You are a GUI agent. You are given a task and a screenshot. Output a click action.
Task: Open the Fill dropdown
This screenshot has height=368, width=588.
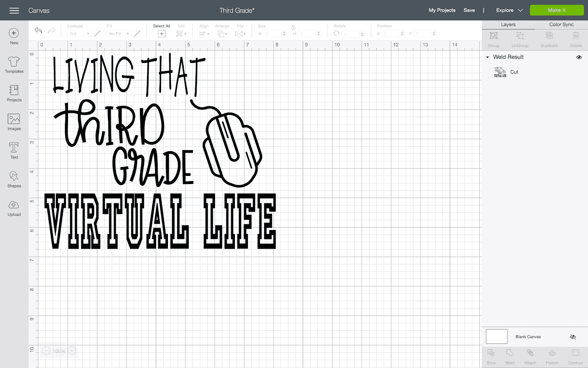point(119,33)
